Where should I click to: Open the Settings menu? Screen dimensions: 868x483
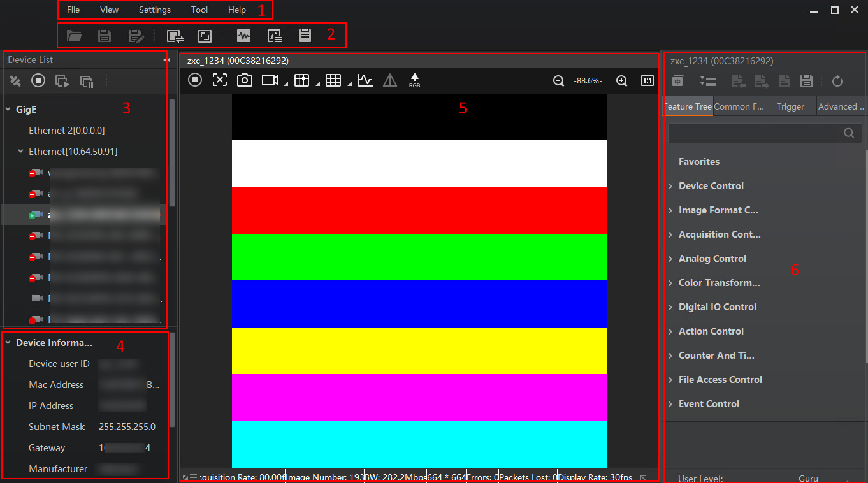[x=154, y=10]
